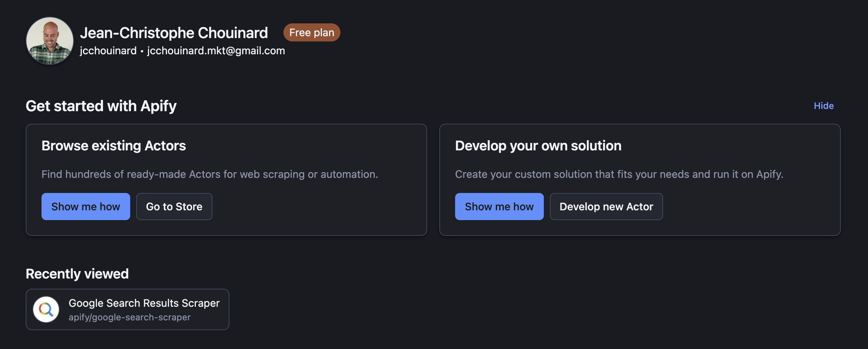The image size is (868, 349).
Task: Click the Free plan badge
Action: tap(312, 32)
